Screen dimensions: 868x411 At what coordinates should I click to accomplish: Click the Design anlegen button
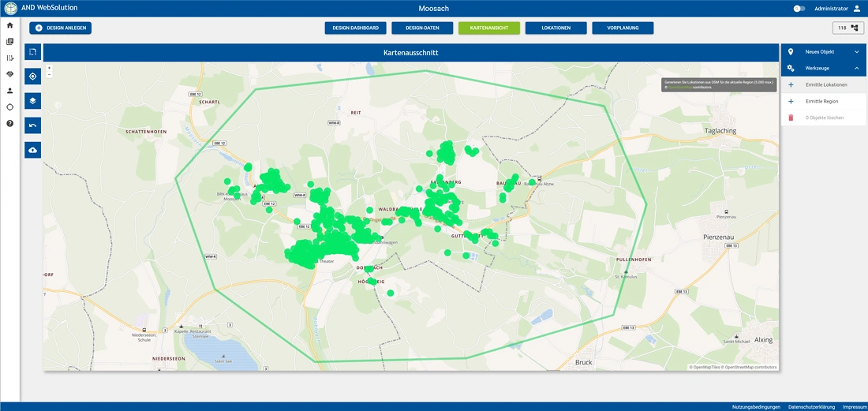tap(60, 28)
